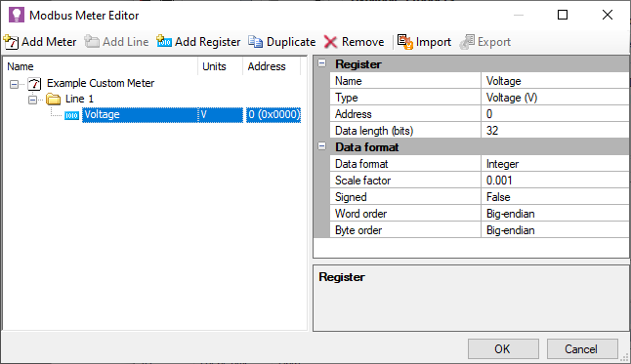Open the Type value Voltage (V)
This screenshot has height=364, width=631.
(x=555, y=98)
